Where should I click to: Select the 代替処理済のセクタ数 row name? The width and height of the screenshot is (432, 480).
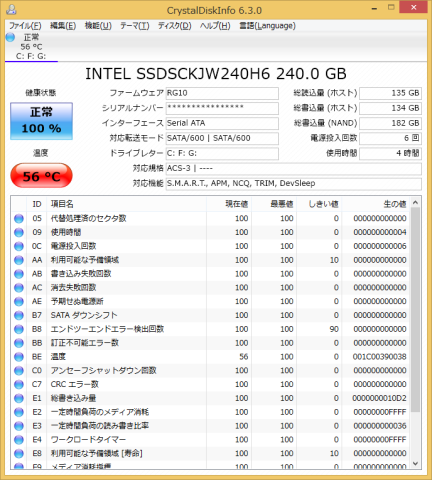coord(88,218)
